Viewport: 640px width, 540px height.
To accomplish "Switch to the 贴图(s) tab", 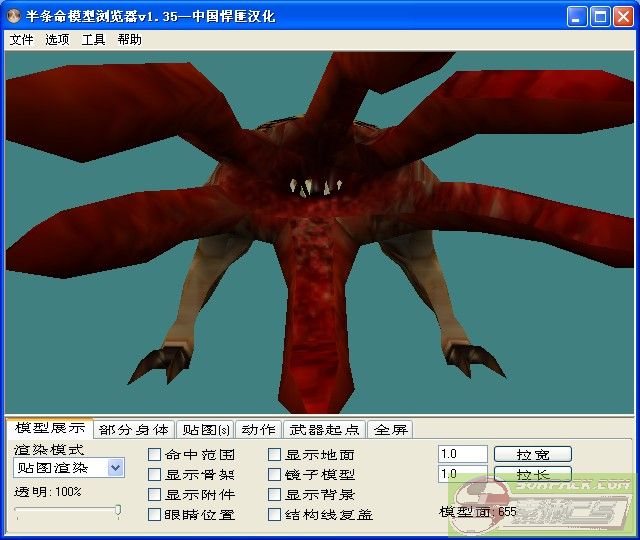I will 205,429.
